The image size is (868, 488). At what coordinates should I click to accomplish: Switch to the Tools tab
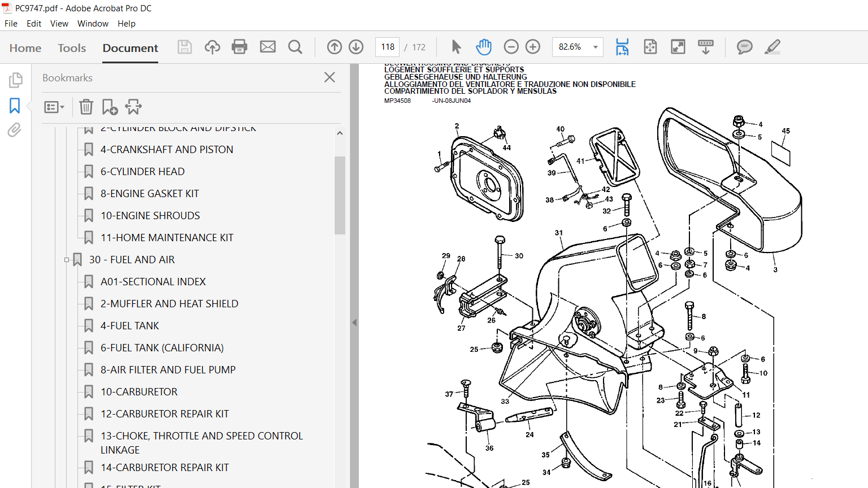click(72, 48)
